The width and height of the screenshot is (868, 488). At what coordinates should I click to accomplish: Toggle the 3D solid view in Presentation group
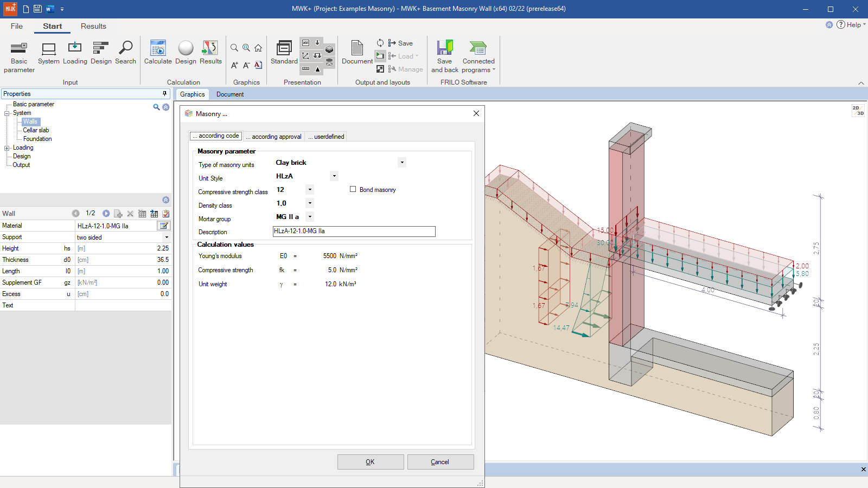point(329,49)
